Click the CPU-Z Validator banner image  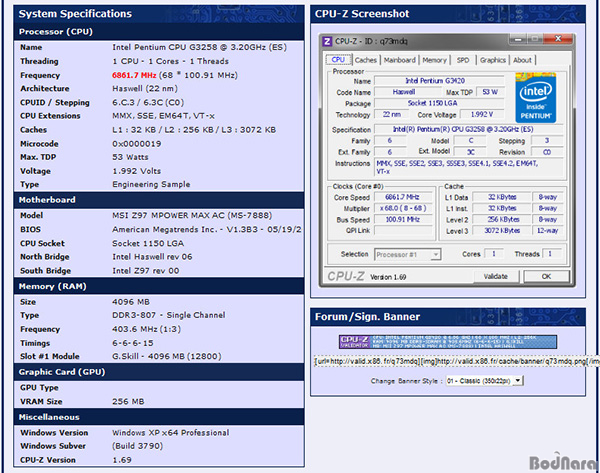pos(448,342)
